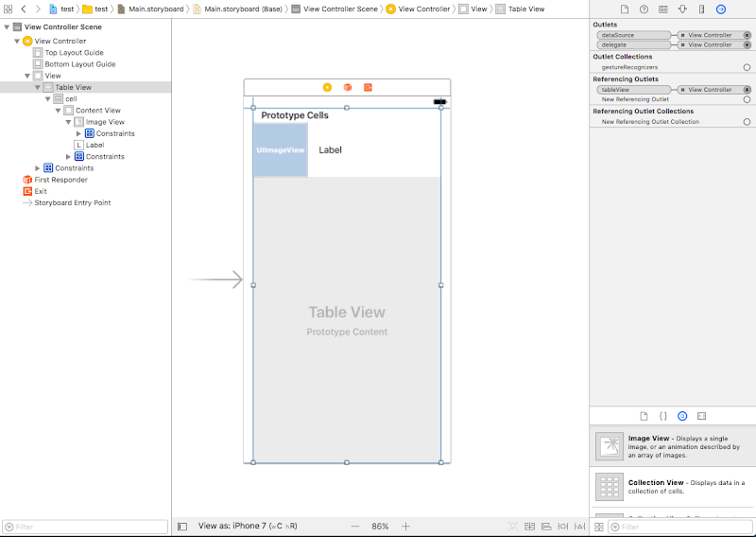Open the Size inspector ruler icon
Viewport: 756px width, 537px height.
[x=701, y=9]
